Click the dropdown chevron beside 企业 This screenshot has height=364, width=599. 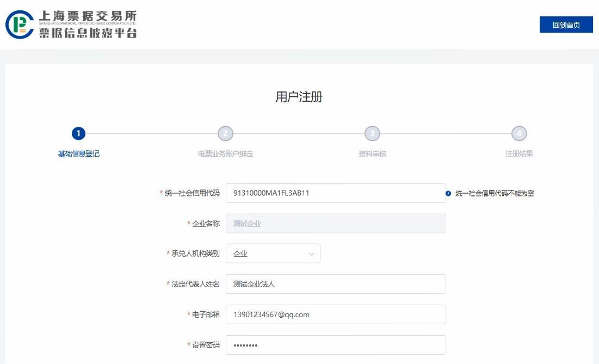pyautogui.click(x=311, y=253)
